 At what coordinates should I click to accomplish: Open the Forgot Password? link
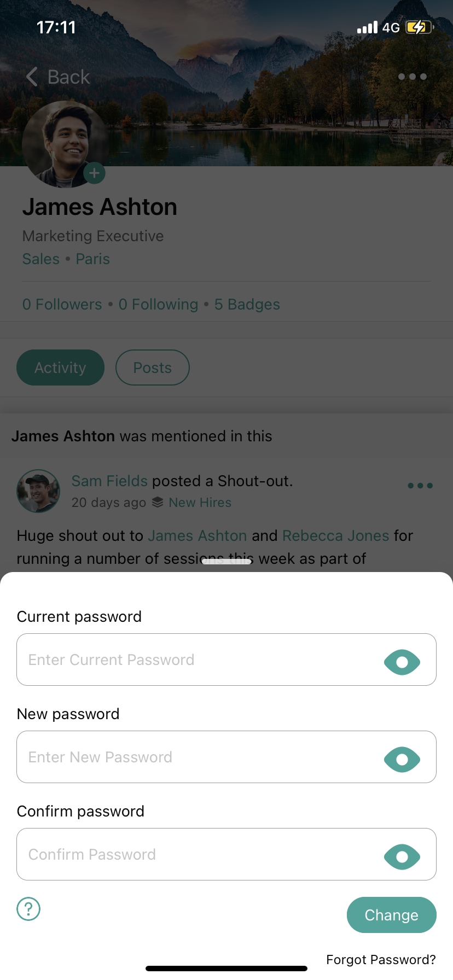click(x=381, y=960)
